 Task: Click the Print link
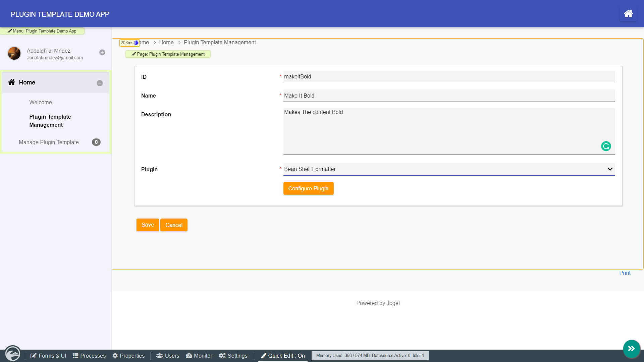pos(625,273)
